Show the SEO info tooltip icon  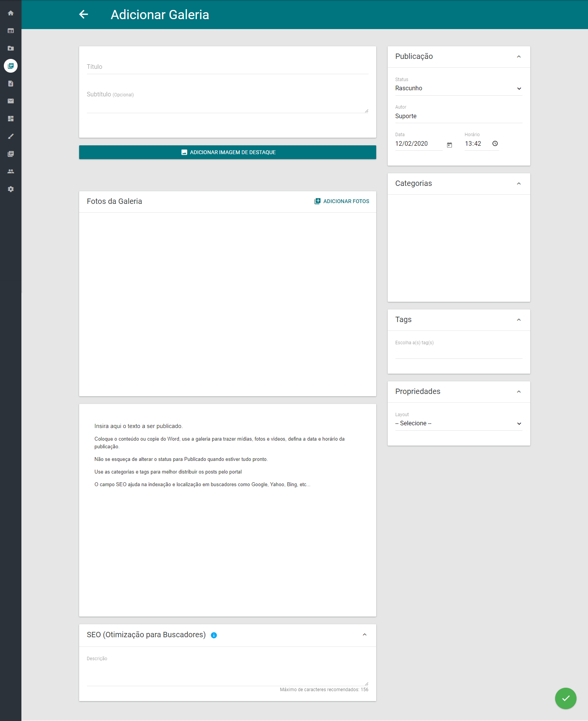point(214,635)
